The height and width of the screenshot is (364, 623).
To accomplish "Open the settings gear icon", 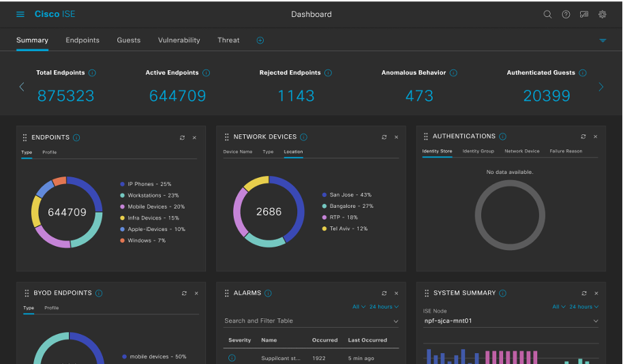I will pos(603,14).
